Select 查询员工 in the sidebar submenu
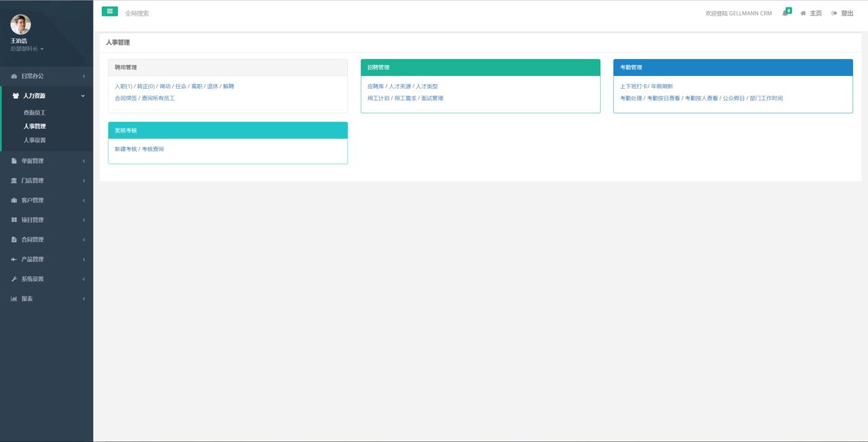The image size is (868, 442). click(35, 113)
